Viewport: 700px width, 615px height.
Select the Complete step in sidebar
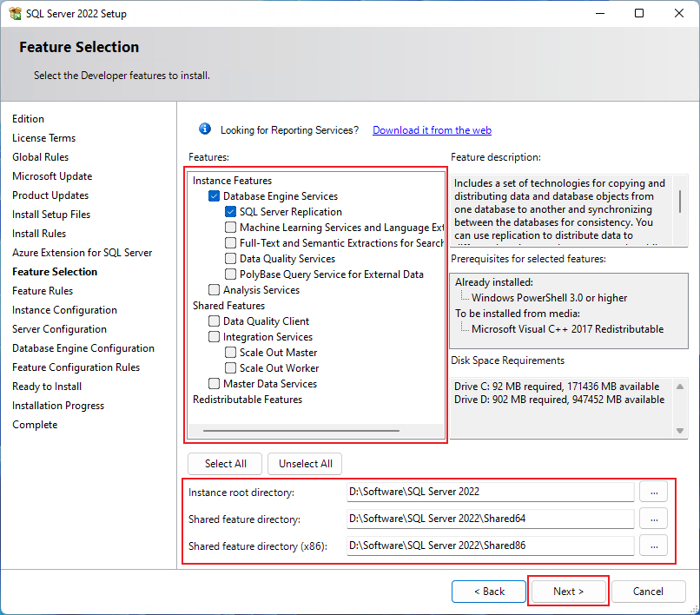pyautogui.click(x=35, y=425)
